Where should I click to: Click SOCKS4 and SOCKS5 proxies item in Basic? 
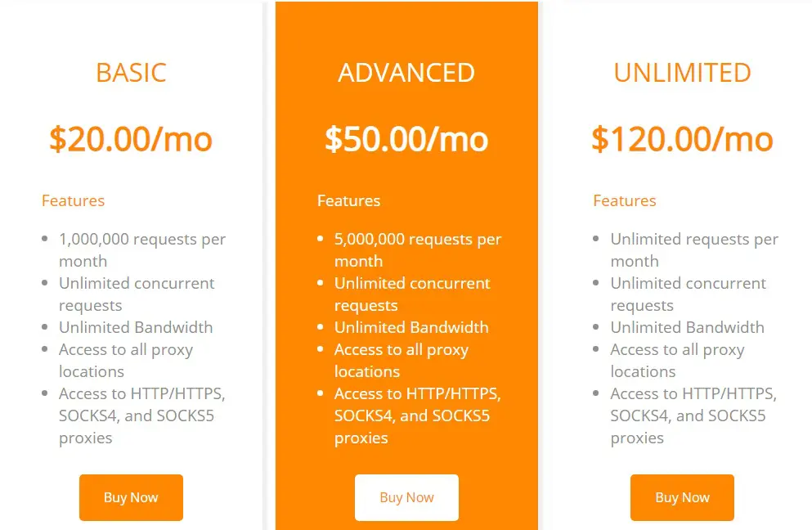[x=142, y=415]
